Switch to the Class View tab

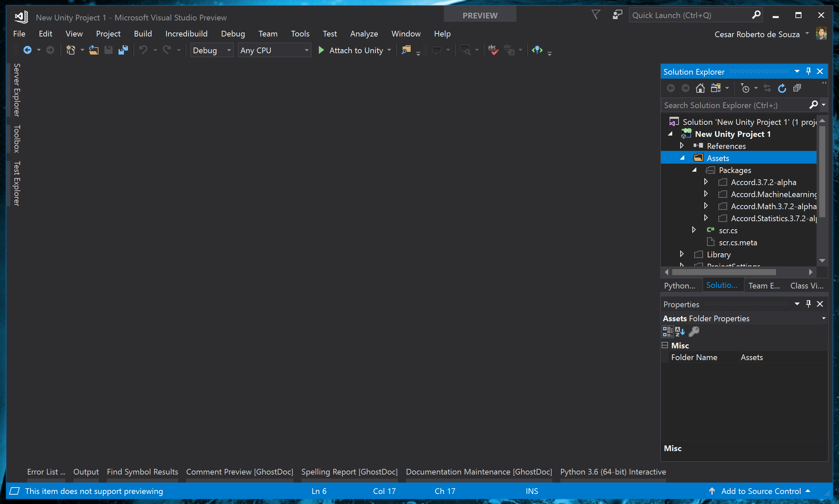click(807, 285)
